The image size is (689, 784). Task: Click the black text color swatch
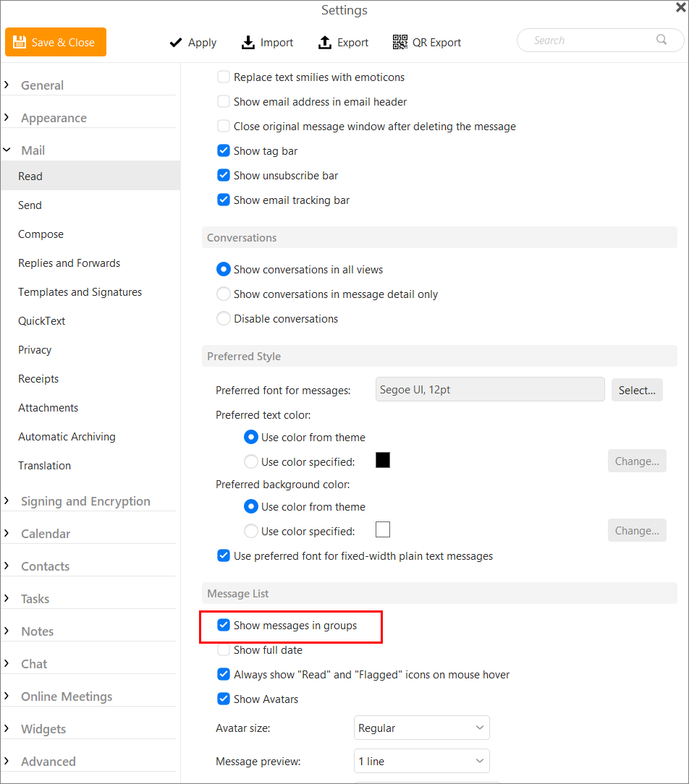[382, 459]
